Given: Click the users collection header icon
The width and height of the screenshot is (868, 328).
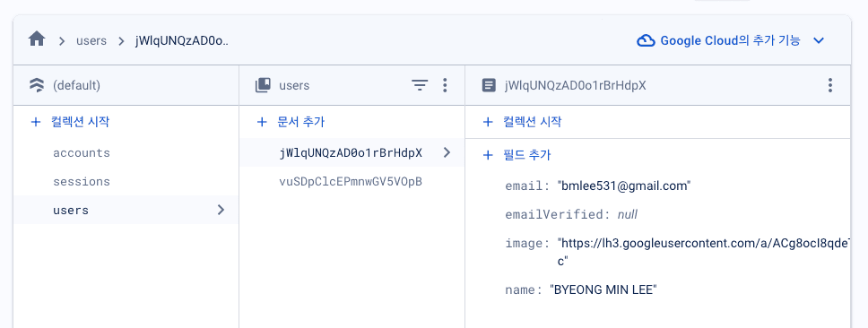Looking at the screenshot, I should (x=263, y=85).
